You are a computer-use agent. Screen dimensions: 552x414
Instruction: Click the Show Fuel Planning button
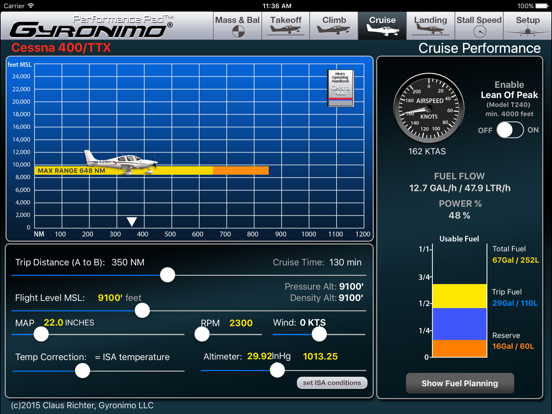click(x=460, y=383)
